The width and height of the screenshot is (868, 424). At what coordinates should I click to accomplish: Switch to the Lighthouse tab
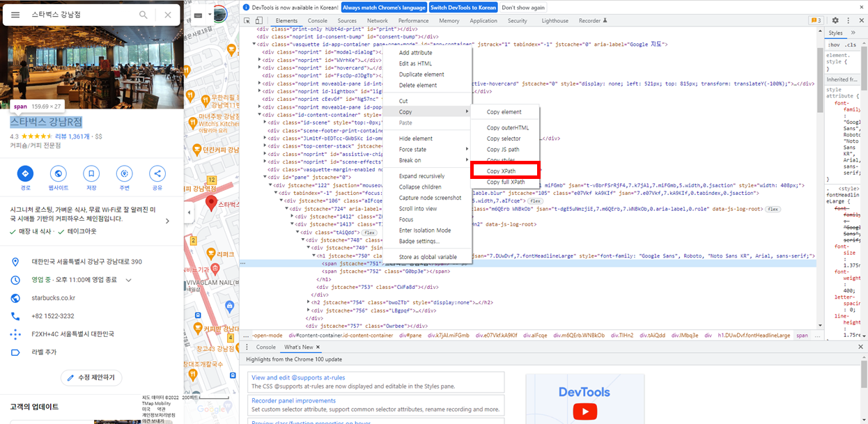coord(555,21)
